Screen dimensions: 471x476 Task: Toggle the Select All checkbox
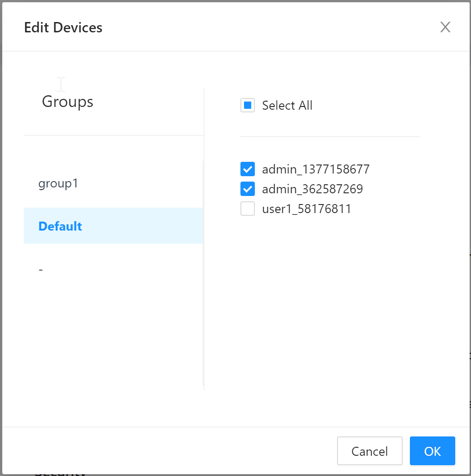248,105
